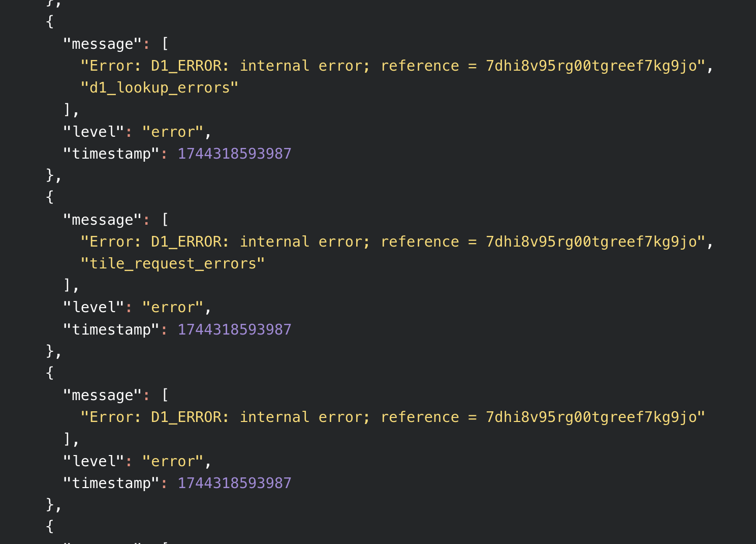Click "error" level value in tile_request_errors entry
Screen dimensions: 756x544
[x=173, y=307]
